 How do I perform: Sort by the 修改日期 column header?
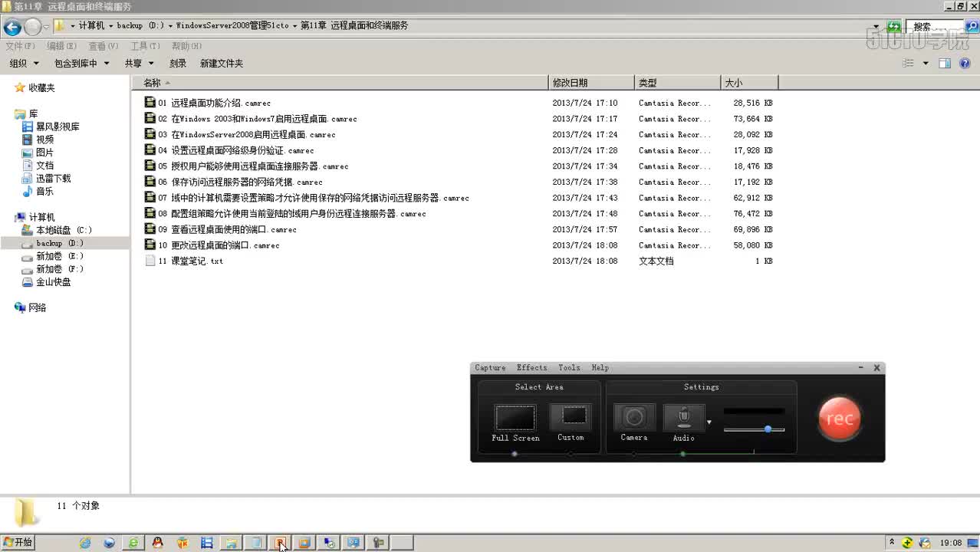click(x=592, y=83)
